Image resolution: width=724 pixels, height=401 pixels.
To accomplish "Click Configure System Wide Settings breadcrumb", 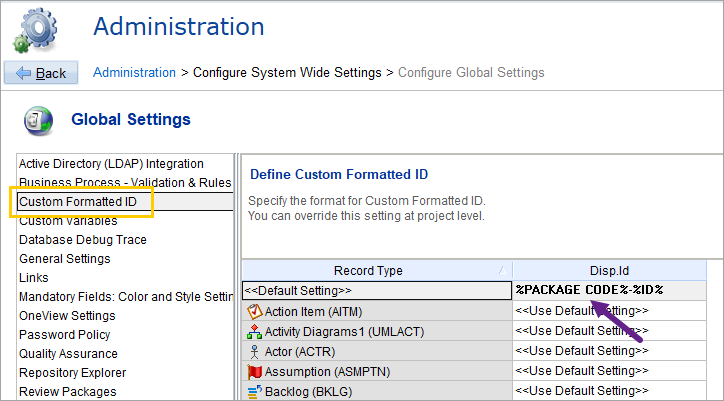I will coord(287,73).
